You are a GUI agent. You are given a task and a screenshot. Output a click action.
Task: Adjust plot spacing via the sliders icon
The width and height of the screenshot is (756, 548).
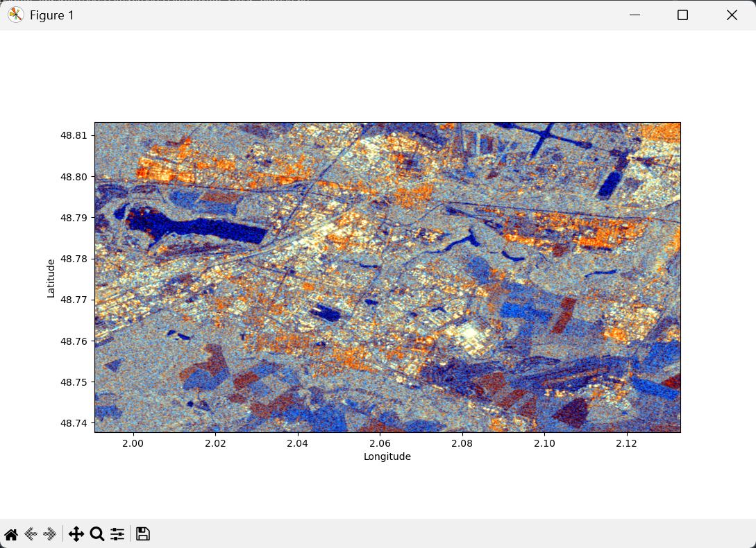(x=117, y=533)
